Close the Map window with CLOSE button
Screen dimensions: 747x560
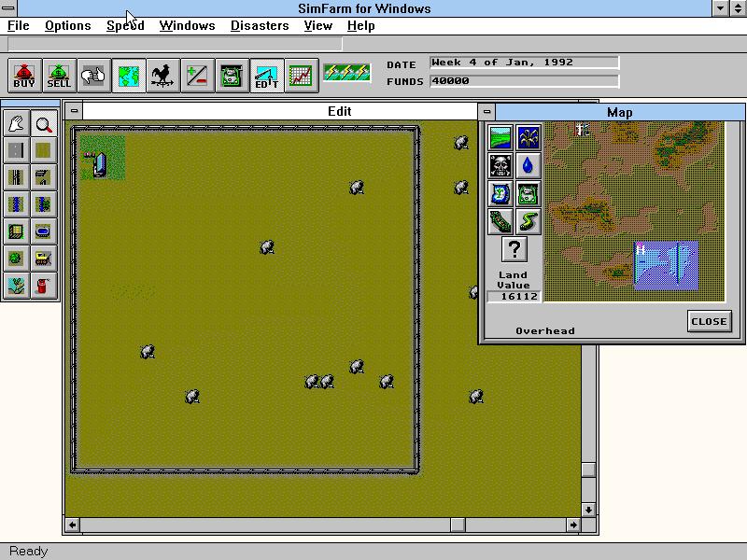[710, 321]
